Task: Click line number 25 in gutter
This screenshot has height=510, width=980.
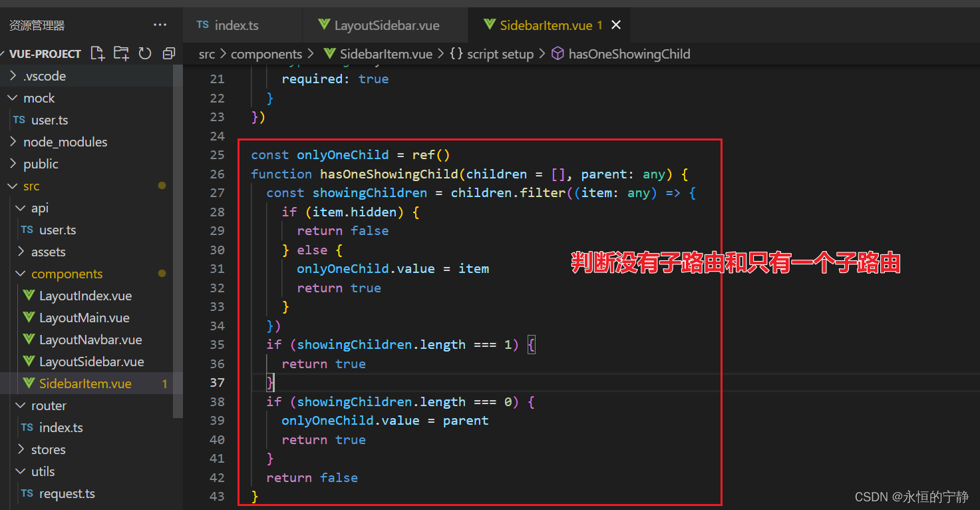Action: click(217, 155)
